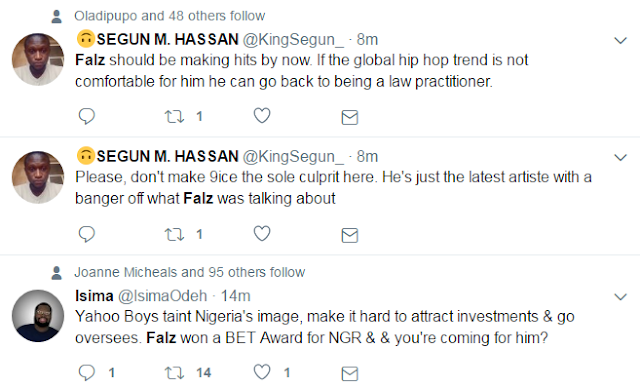
Task: View Isima's profile picture
Action: pos(38,316)
